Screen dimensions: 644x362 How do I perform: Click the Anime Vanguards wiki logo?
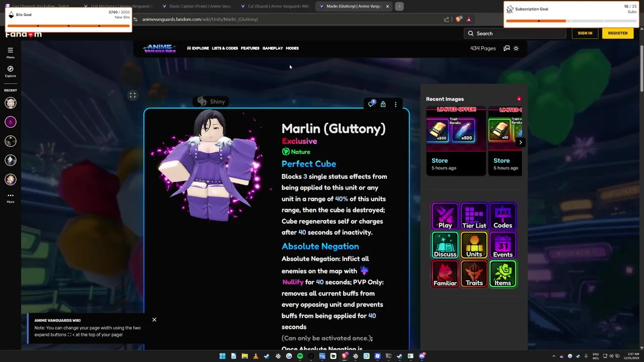click(x=159, y=48)
